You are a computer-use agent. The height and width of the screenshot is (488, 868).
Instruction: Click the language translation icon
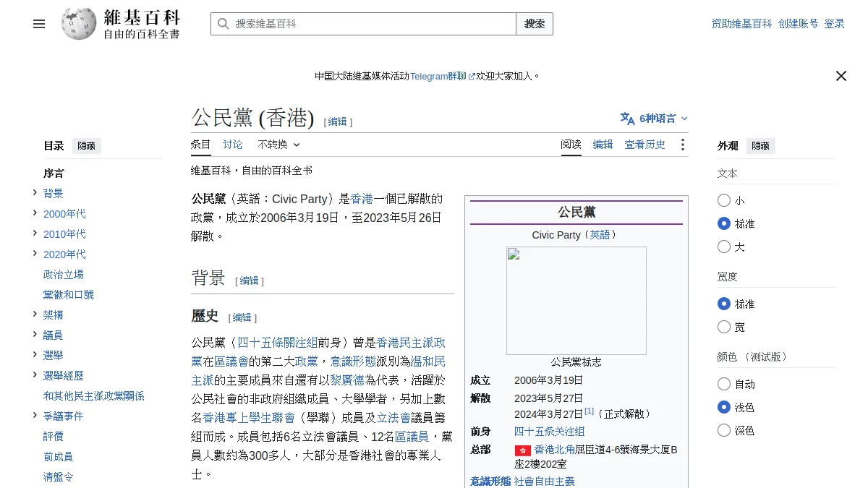[x=627, y=119]
